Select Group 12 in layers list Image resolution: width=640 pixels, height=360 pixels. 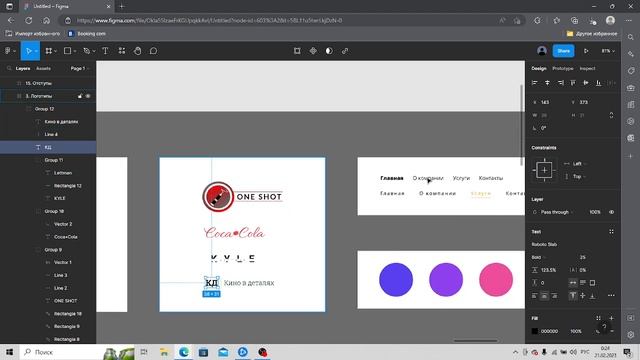point(44,109)
